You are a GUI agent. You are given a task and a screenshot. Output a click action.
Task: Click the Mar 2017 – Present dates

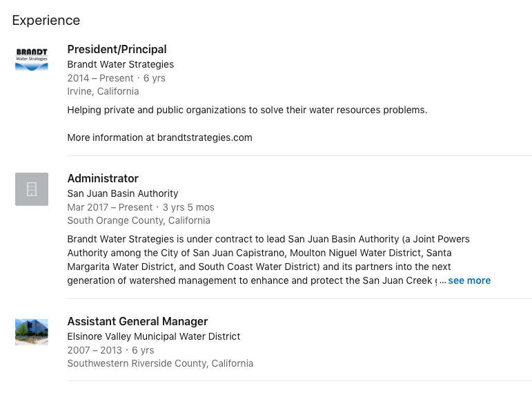(x=110, y=207)
